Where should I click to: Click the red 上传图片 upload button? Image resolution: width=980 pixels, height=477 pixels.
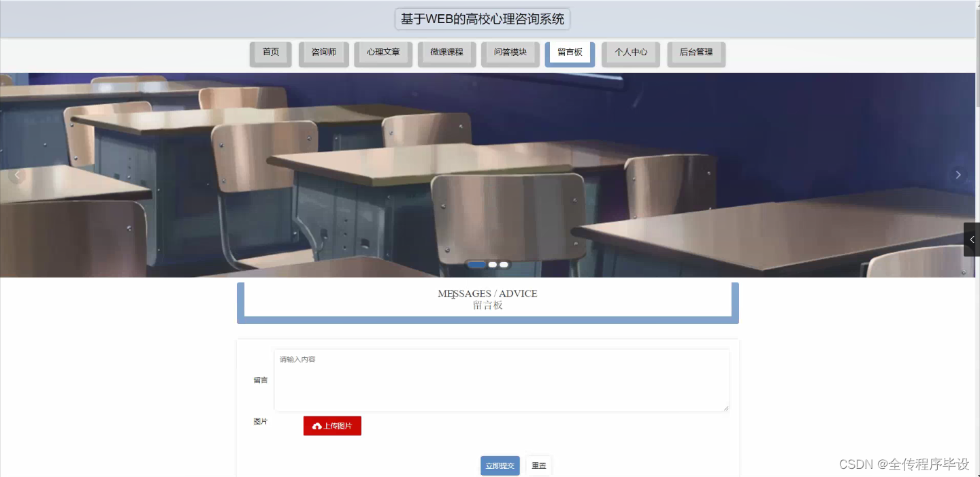(332, 426)
